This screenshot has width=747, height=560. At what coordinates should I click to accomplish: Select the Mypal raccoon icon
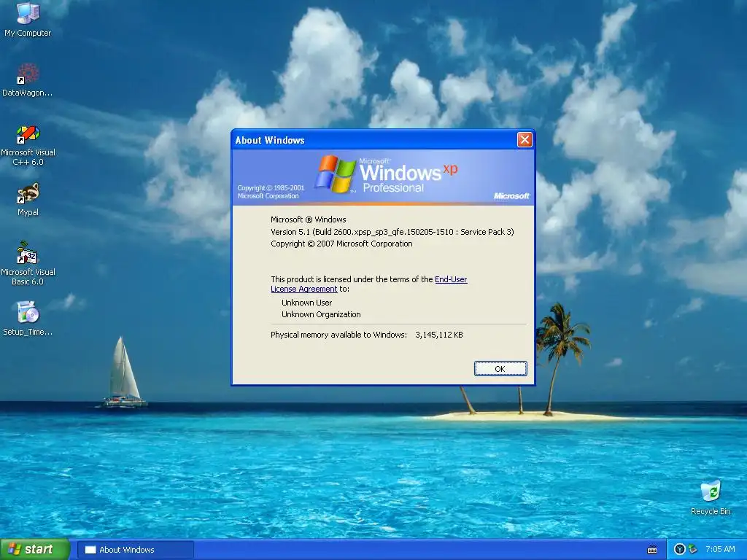tap(28, 199)
